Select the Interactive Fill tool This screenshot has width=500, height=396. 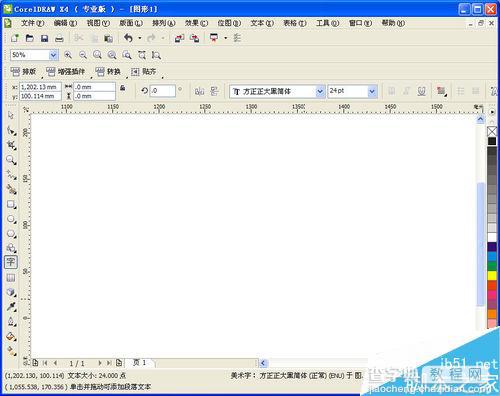[x=11, y=351]
